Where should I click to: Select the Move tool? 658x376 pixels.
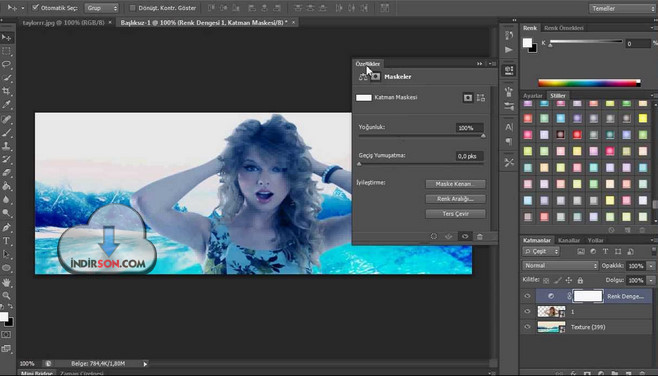(x=6, y=38)
